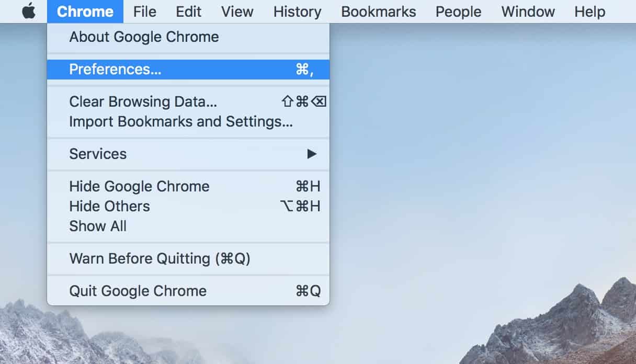Screen dimensions: 636x364
Task: Open the View menu
Action: (x=237, y=12)
